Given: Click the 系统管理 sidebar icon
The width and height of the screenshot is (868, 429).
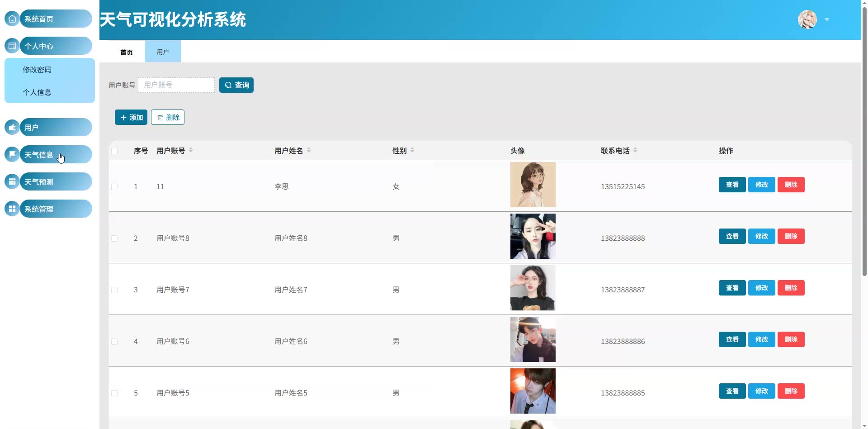Looking at the screenshot, I should click(x=12, y=209).
